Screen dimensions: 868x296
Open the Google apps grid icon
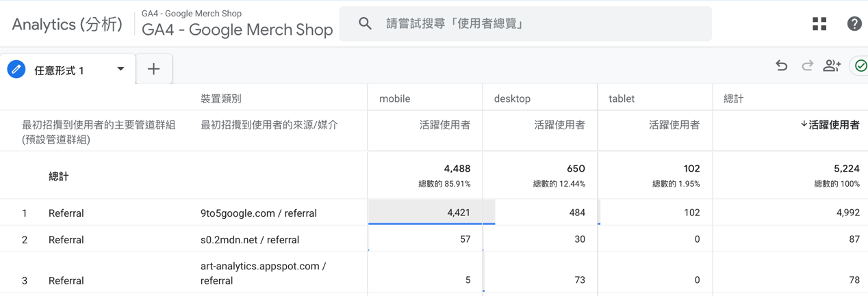pos(819,24)
